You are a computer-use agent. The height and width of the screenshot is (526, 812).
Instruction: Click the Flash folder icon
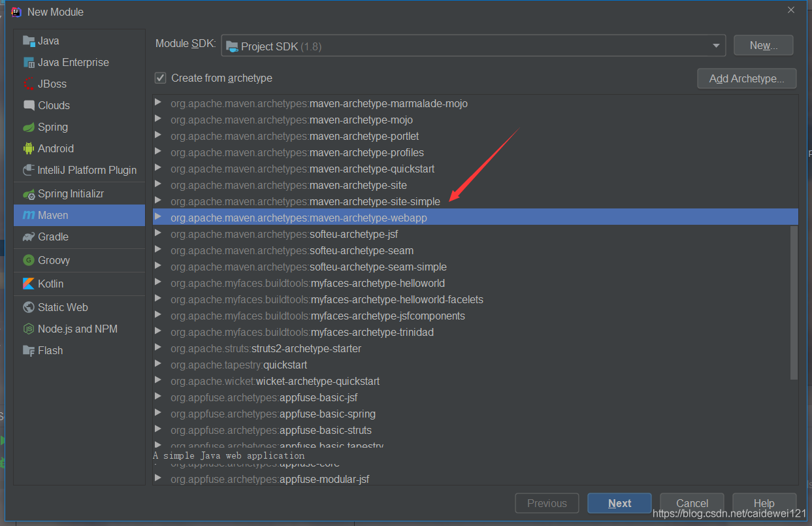coord(29,351)
